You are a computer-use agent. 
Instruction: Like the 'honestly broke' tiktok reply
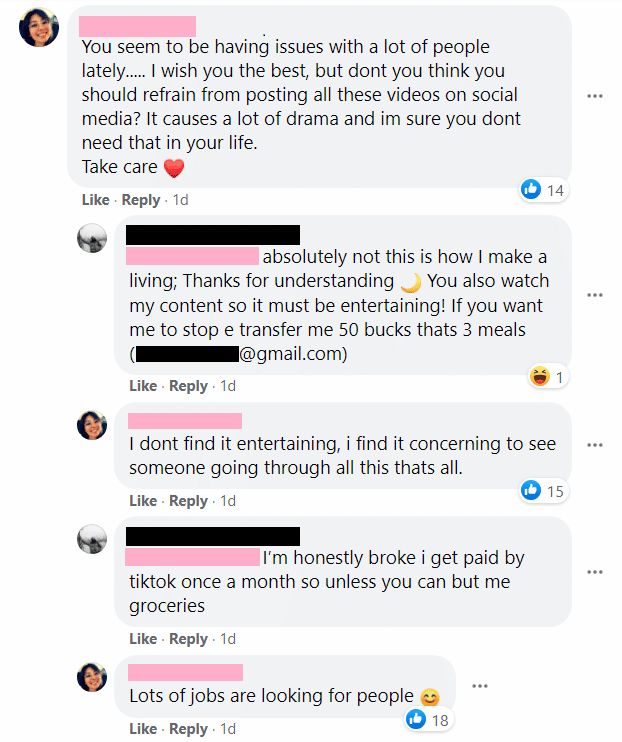(x=143, y=639)
